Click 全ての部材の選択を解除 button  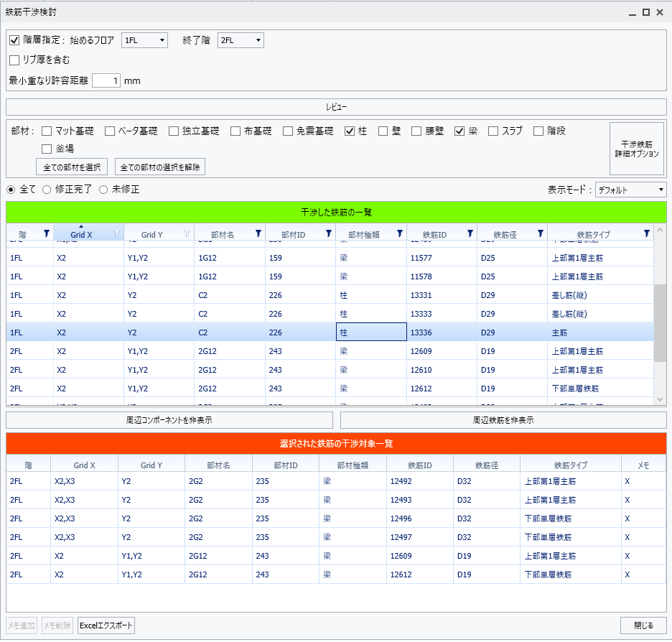coord(160,167)
